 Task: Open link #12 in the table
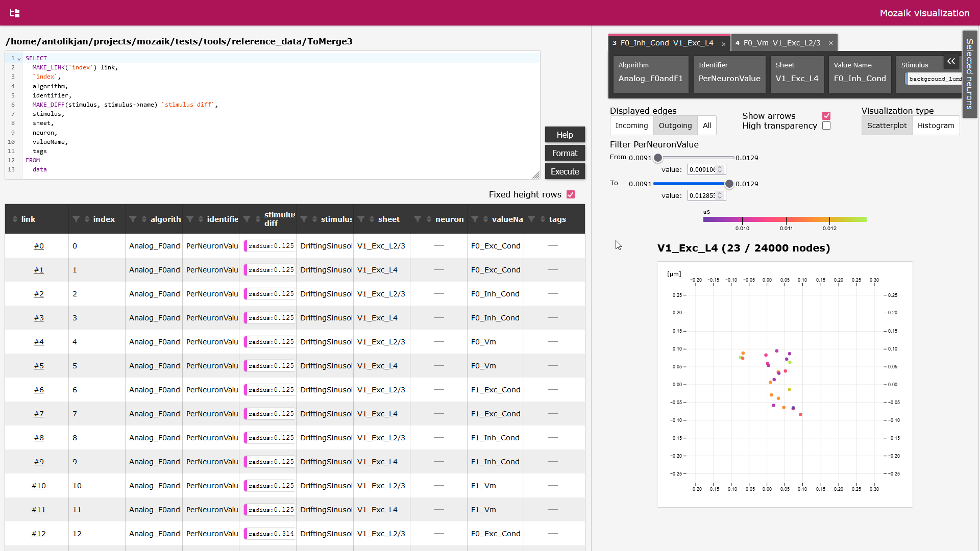[x=39, y=534]
